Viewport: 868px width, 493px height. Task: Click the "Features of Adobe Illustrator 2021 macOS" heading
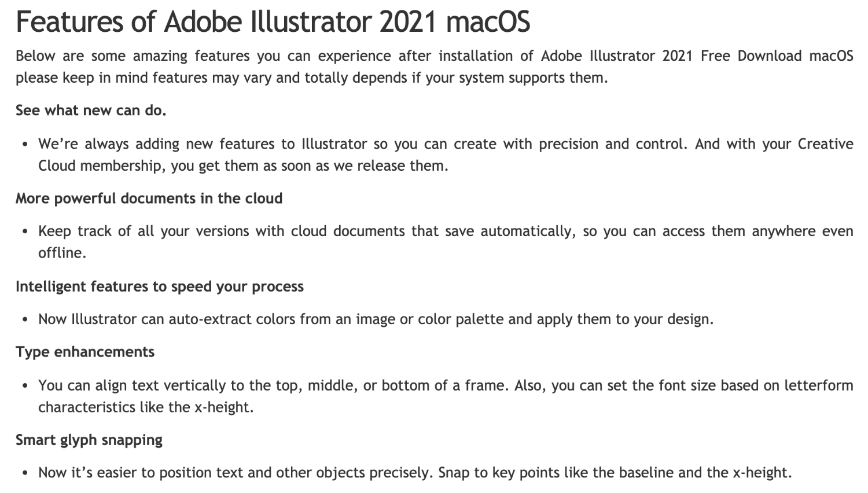coord(273,22)
